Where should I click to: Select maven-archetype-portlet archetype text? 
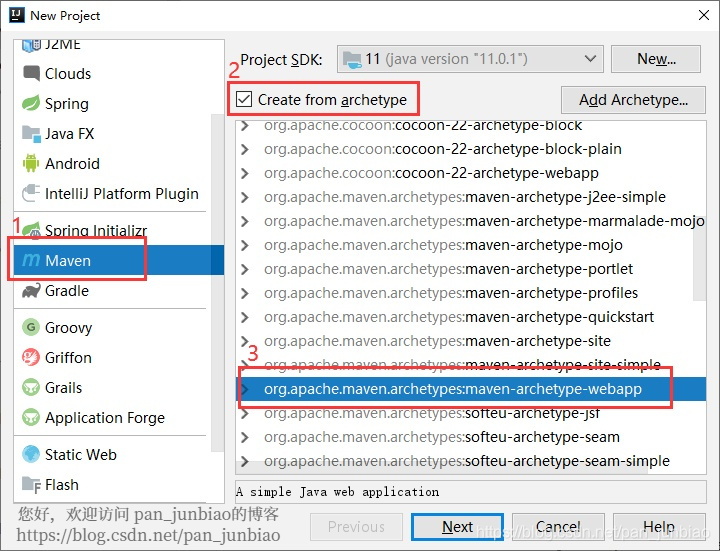(448, 269)
